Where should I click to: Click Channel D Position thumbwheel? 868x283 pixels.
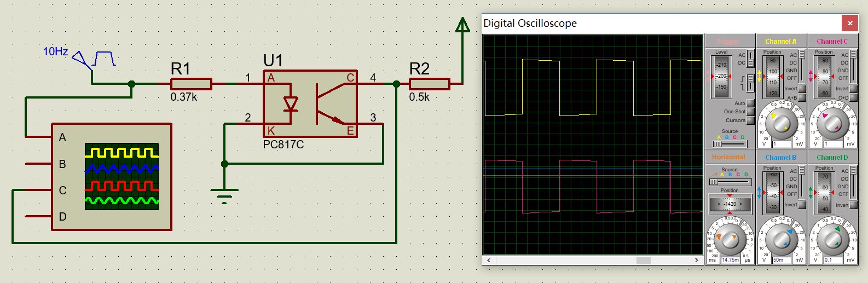tap(824, 192)
